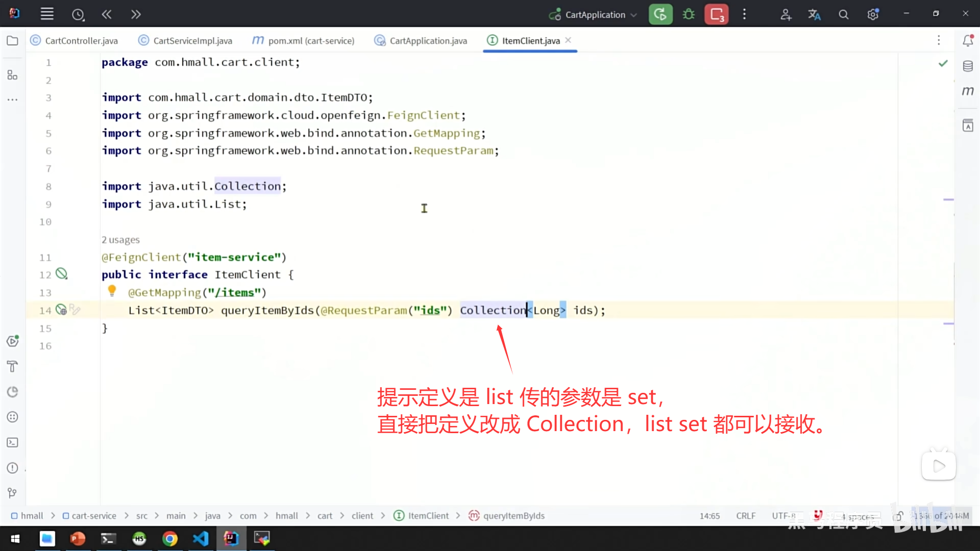980x551 pixels.
Task: Open the Problems tool window
Action: pos(12,468)
